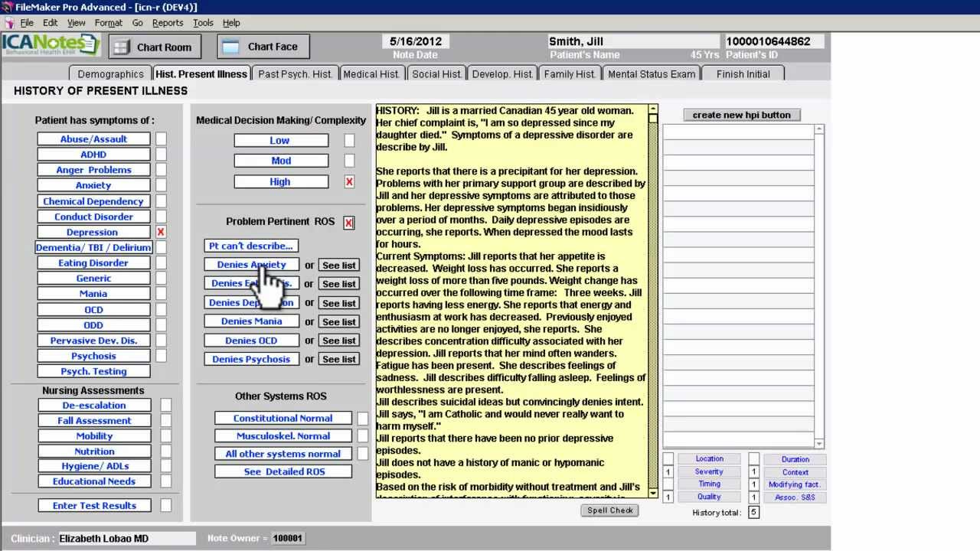Open the De-escalation nursing assessment
The image size is (980, 551).
click(x=94, y=406)
